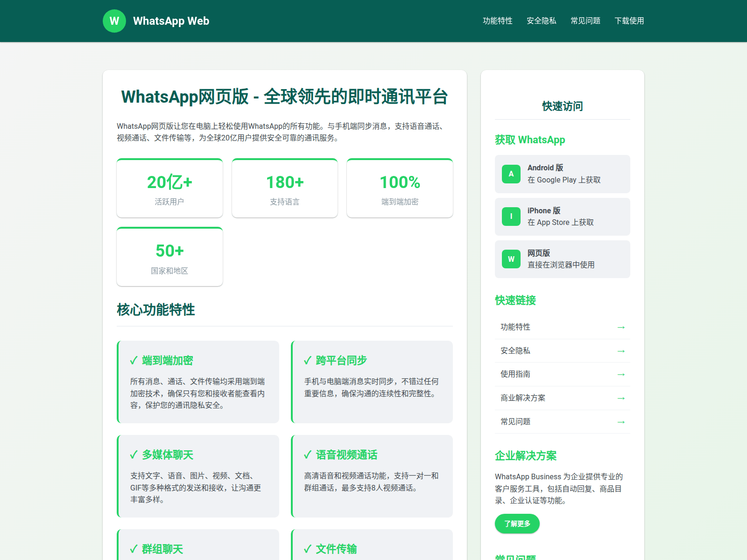
Task: Click arrow next to 商业解决方案
Action: [621, 398]
